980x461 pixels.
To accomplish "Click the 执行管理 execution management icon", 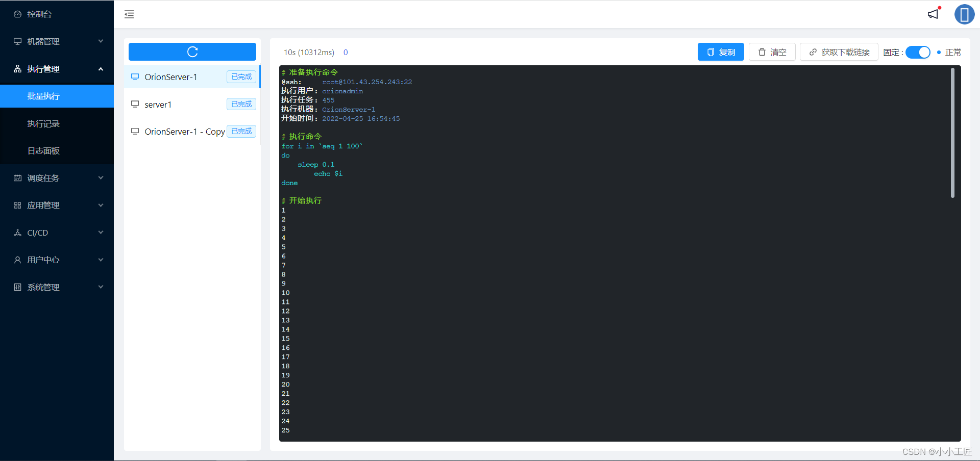I will coord(17,69).
